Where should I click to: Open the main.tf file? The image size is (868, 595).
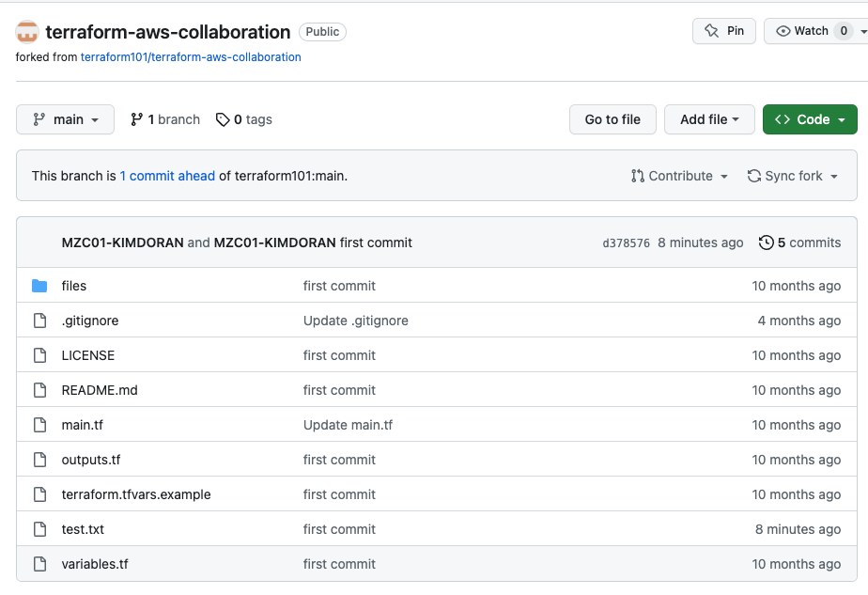click(x=83, y=425)
